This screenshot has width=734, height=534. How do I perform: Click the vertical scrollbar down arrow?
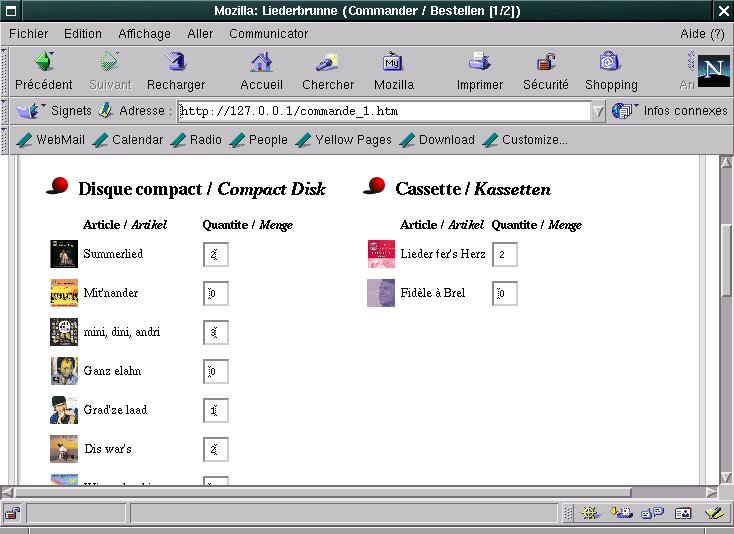coord(726,477)
